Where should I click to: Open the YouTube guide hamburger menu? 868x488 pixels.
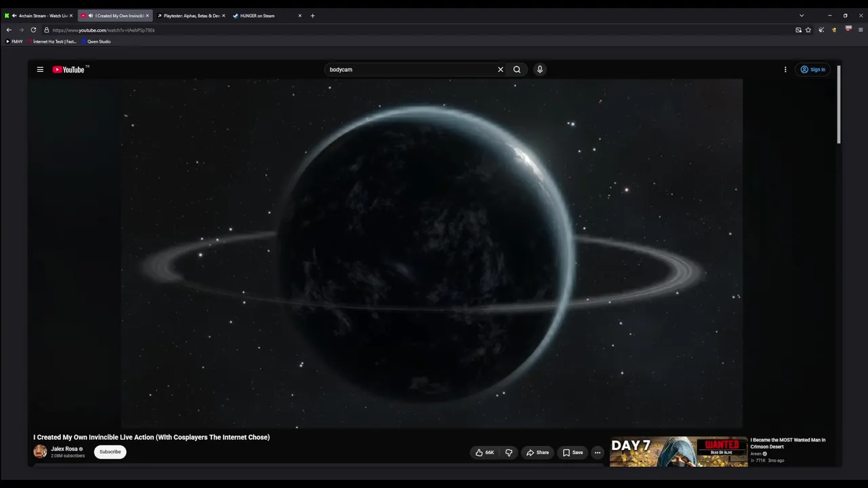(40, 69)
